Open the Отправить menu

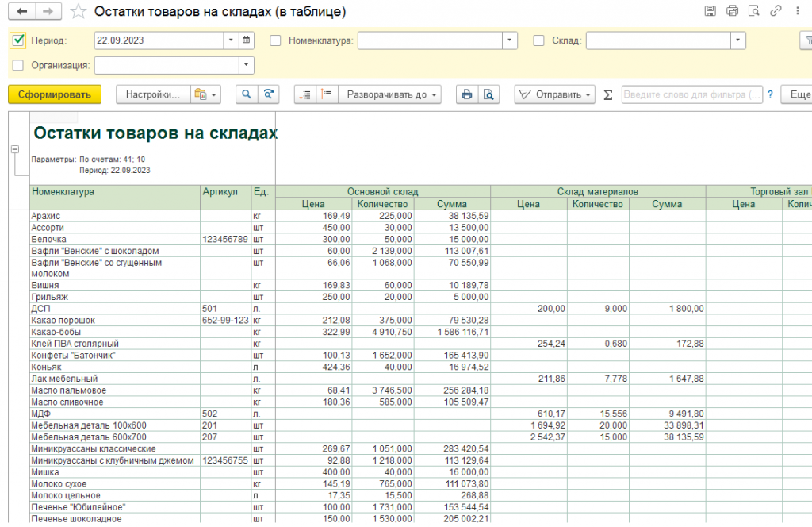(554, 94)
